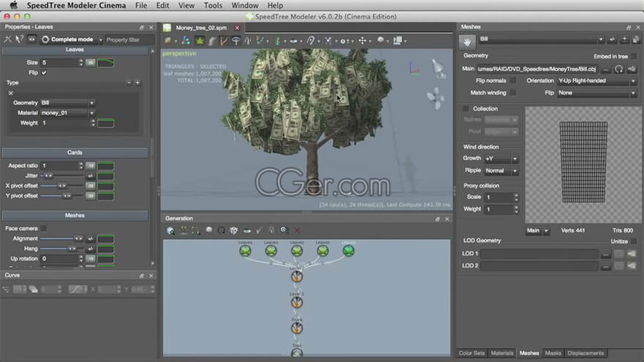Collapse the Meshes section header in Properties
This screenshot has width=644, height=362.
coord(75,216)
